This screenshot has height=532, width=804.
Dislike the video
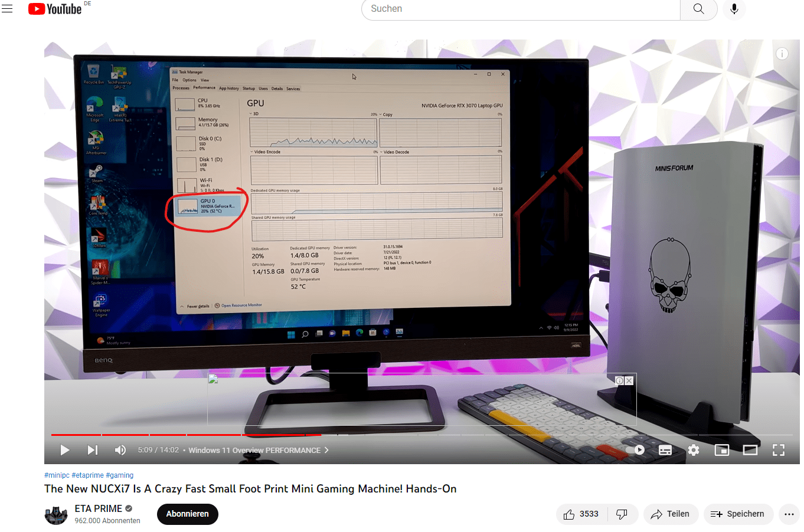click(x=622, y=514)
